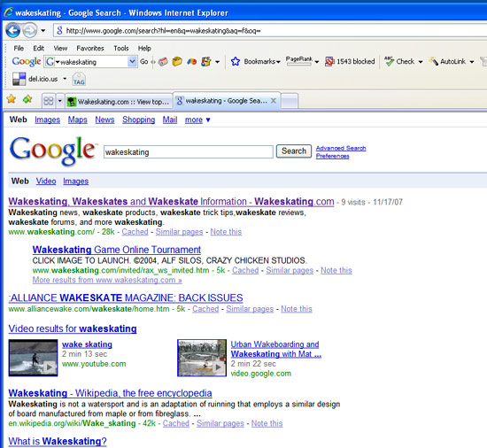The image size is (487, 448).
Task: Open the Help menu
Action: click(144, 48)
